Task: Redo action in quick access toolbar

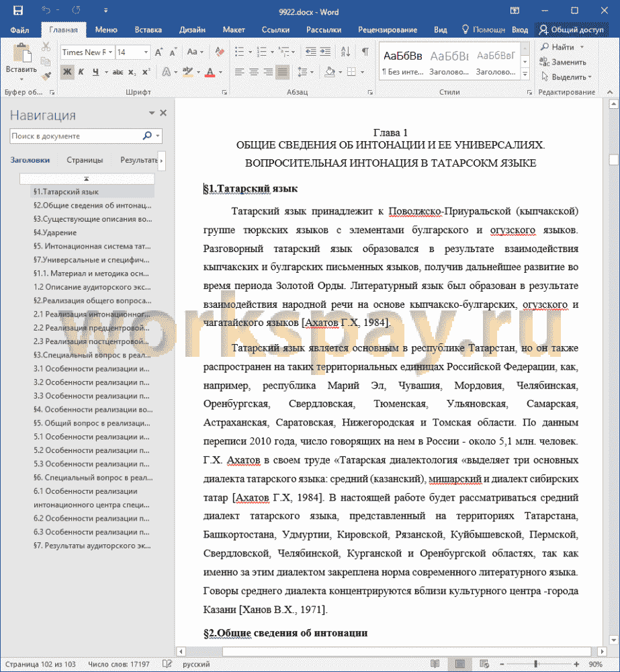Action: (77, 10)
